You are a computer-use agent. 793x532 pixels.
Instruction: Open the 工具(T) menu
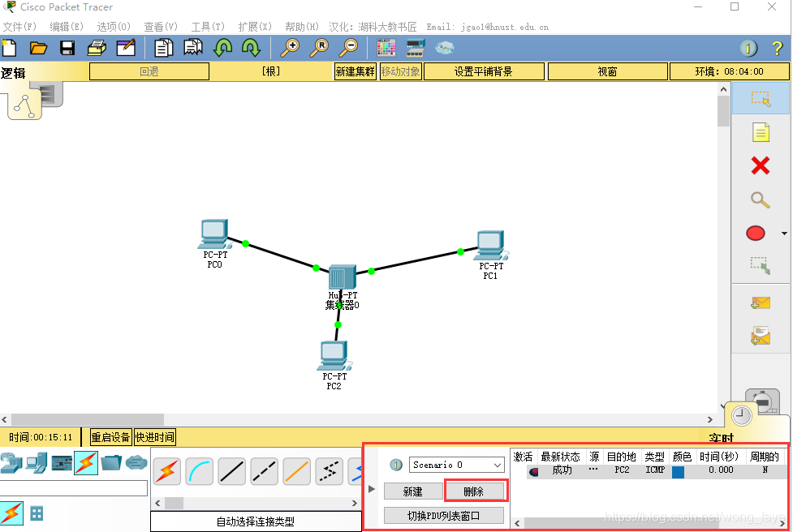pyautogui.click(x=207, y=27)
